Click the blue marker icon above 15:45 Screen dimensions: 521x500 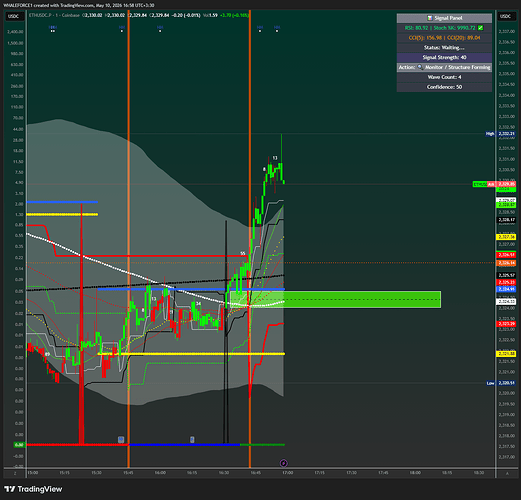tap(121, 440)
